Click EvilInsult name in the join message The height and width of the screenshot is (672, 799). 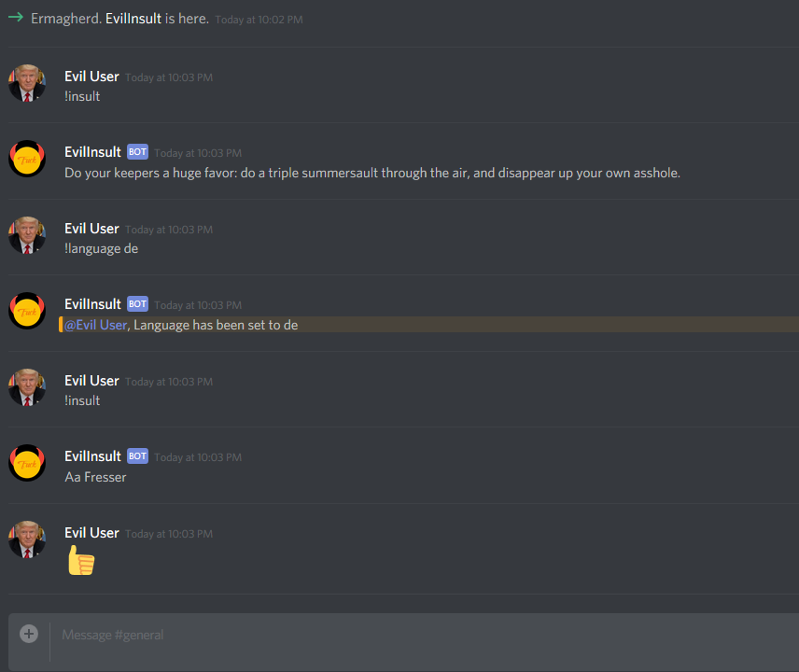click(x=133, y=19)
